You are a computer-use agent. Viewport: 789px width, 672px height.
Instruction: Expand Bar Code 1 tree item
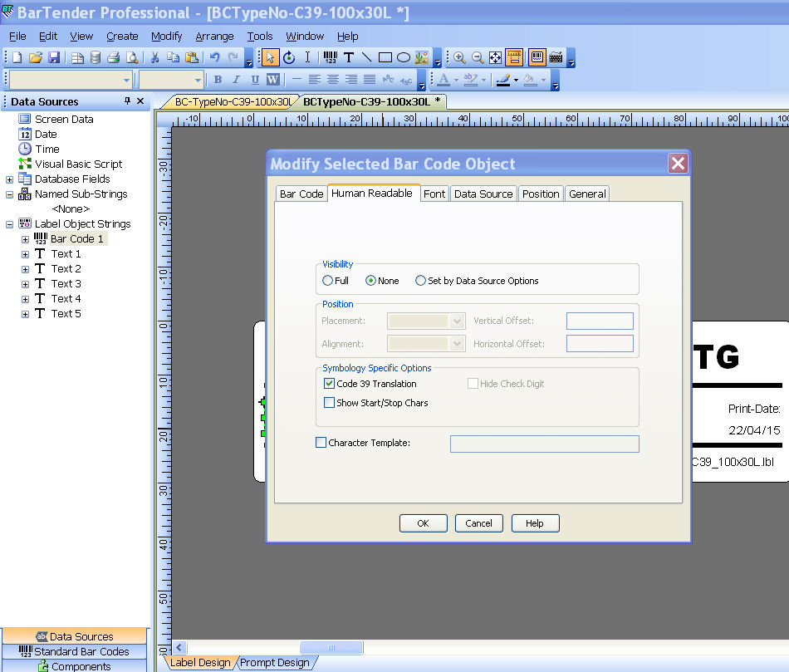[x=25, y=239]
